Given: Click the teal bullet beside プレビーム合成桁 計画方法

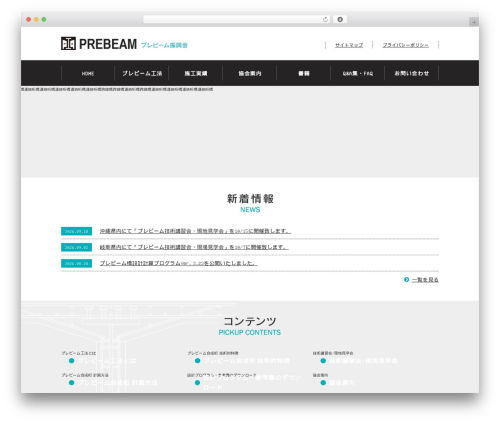Looking at the screenshot, I should [x=71, y=383].
